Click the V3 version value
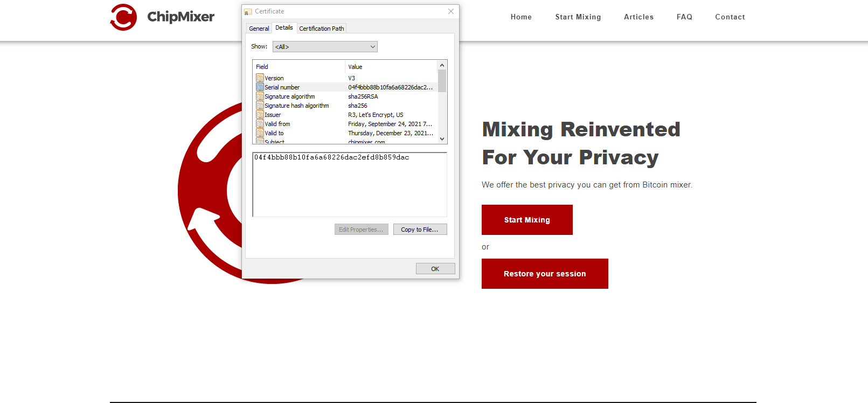This screenshot has height=403, width=868. click(352, 78)
